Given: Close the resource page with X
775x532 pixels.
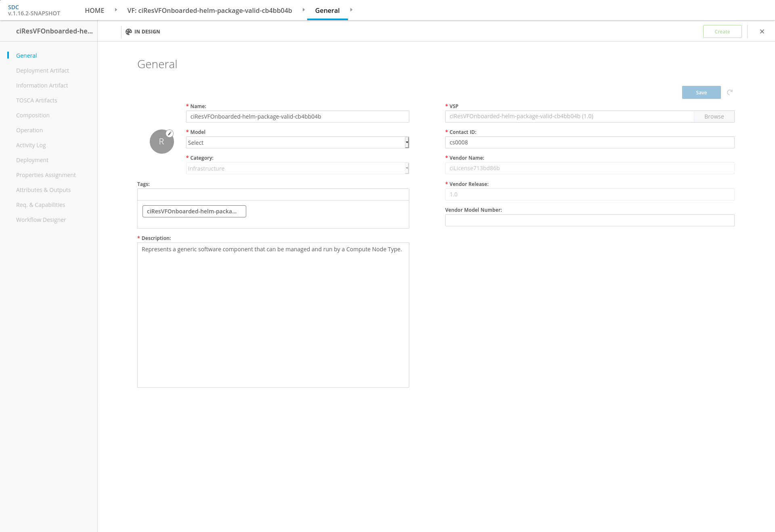Looking at the screenshot, I should 762,31.
